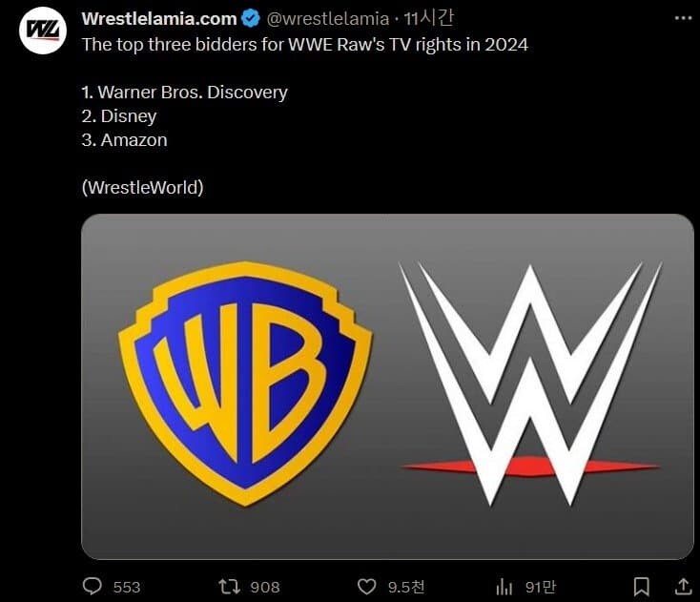Click the 91만 views count
Image resolution: width=700 pixels, height=602 pixels.
point(540,587)
